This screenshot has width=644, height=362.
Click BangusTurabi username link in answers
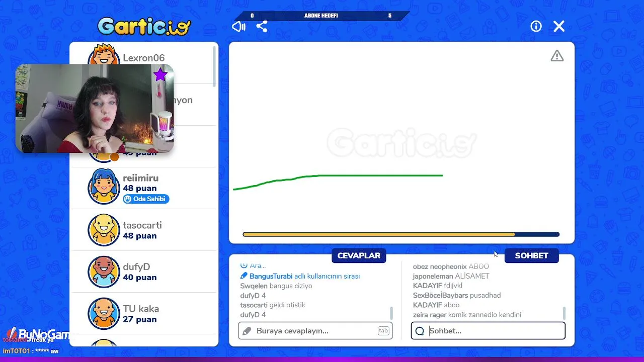(271, 276)
